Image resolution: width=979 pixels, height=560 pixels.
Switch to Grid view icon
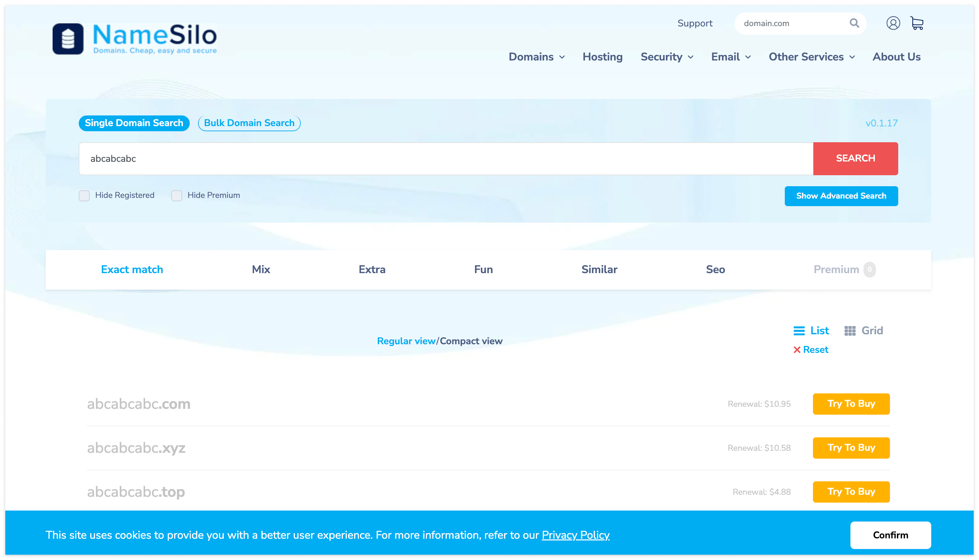(x=850, y=331)
